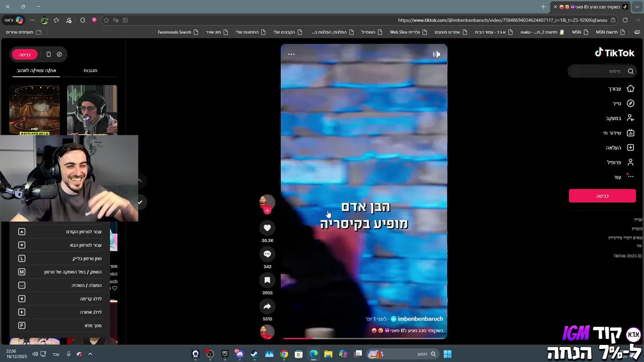
Task: Click the small כניסה pill at top-left panel
Action: click(x=25, y=54)
